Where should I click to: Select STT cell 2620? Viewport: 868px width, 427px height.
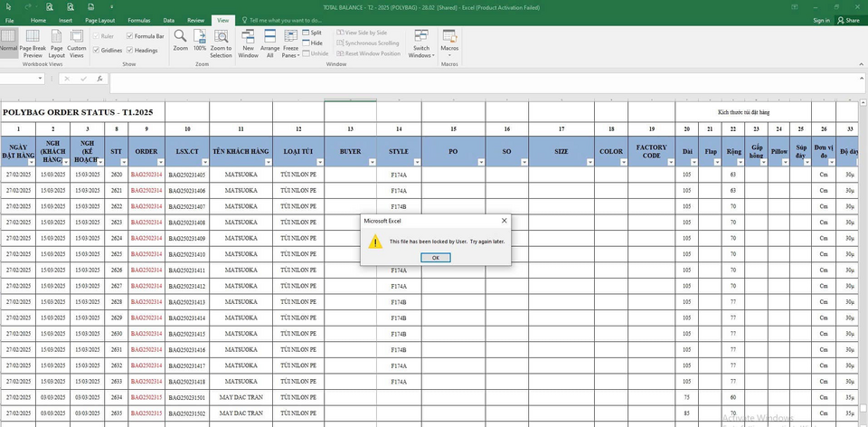click(x=117, y=175)
